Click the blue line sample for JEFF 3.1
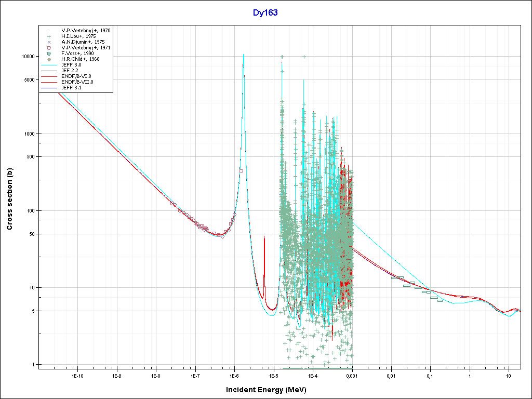The width and height of the screenshot is (532, 399). (x=49, y=88)
